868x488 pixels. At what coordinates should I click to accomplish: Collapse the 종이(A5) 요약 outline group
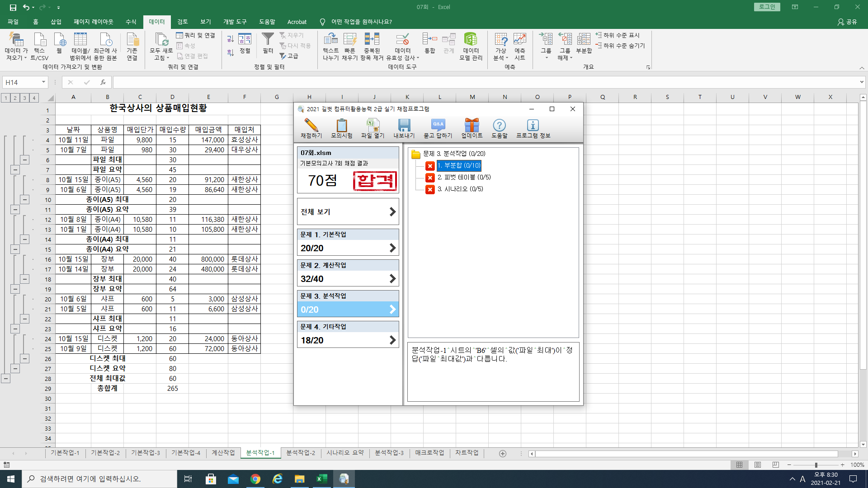(x=15, y=210)
